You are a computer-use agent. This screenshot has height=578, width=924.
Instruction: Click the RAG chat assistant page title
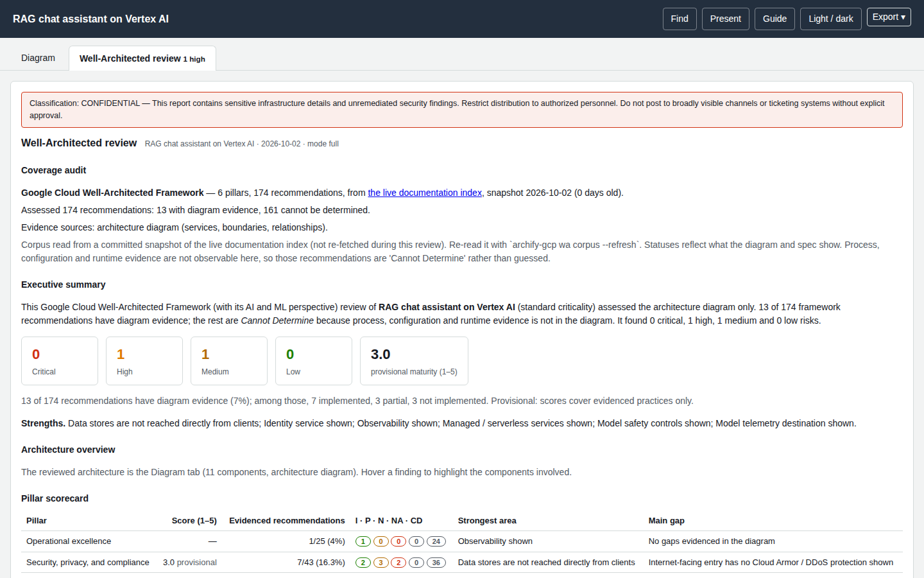(90, 19)
